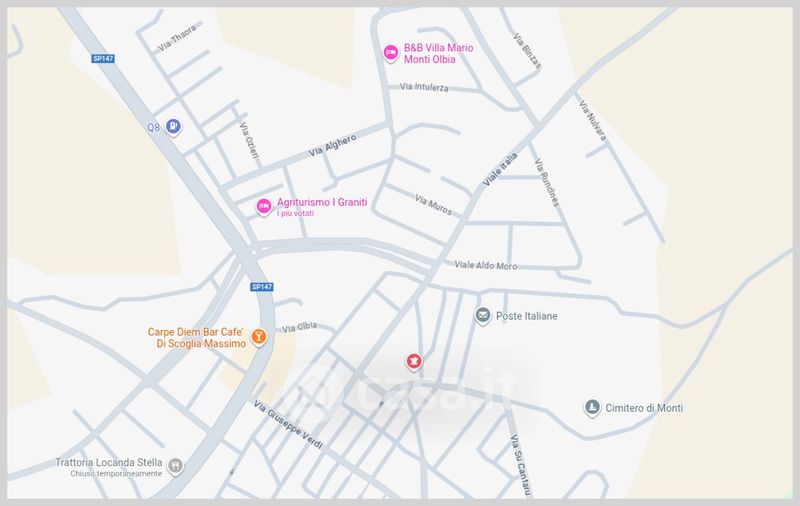
Task: Click the Via Alghero street label
Action: tap(332, 145)
